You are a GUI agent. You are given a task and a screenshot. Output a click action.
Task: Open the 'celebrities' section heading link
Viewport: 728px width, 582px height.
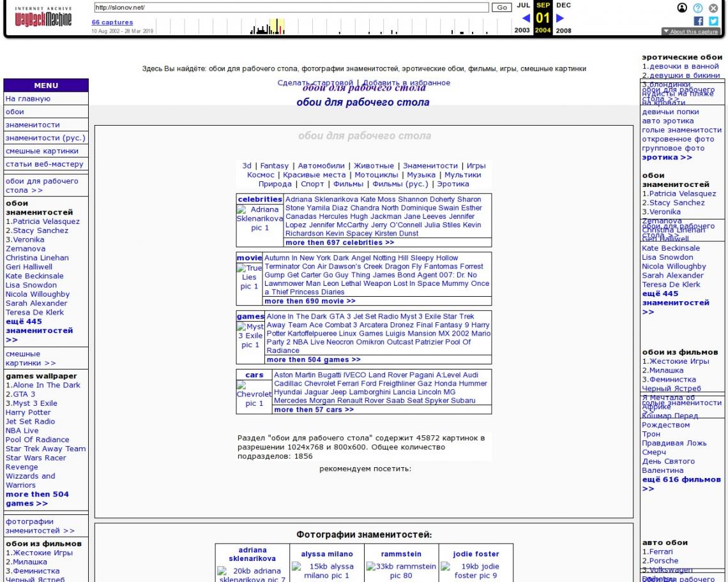(260, 199)
